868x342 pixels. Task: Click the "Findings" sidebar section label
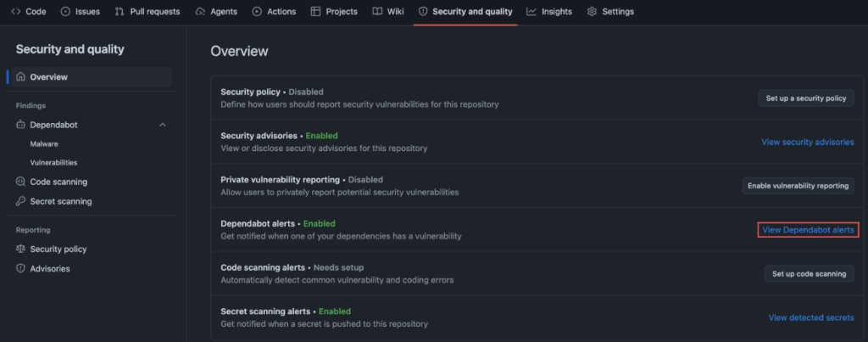click(31, 105)
